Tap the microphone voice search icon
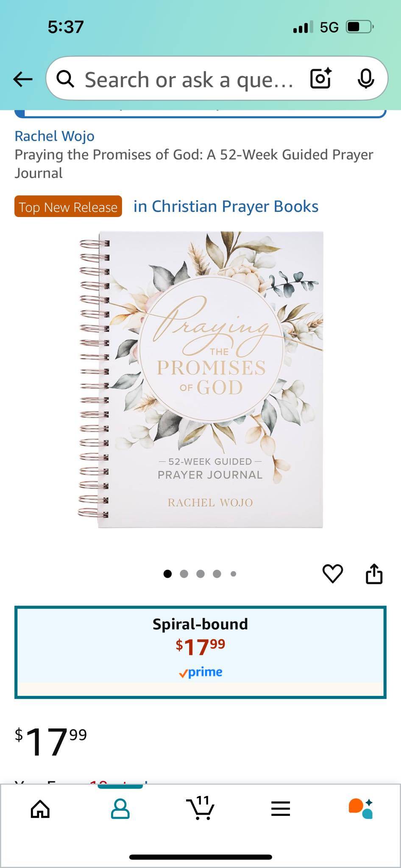 [x=366, y=78]
